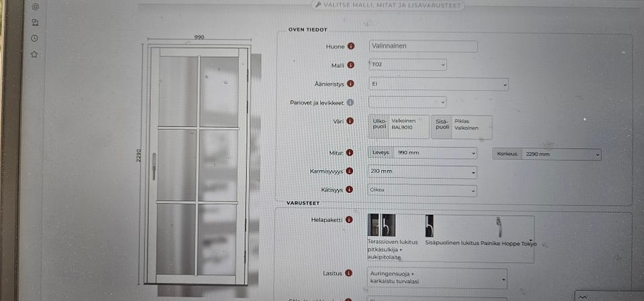Viewport: 644px width, 301px height.
Task: Click the VARUSTEET section heading
Action: 303,203
